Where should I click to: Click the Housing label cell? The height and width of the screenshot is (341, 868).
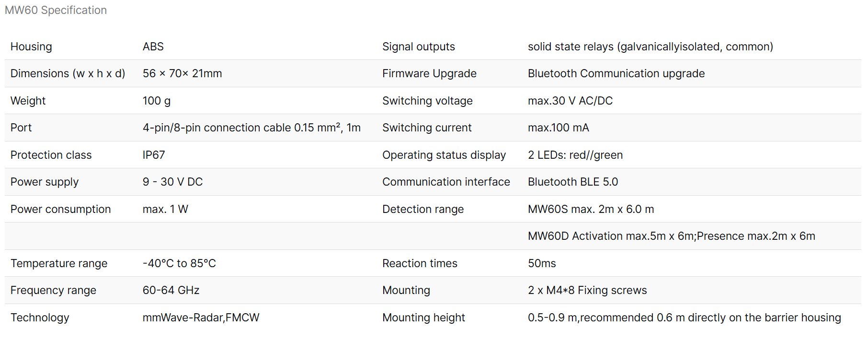[x=31, y=47]
